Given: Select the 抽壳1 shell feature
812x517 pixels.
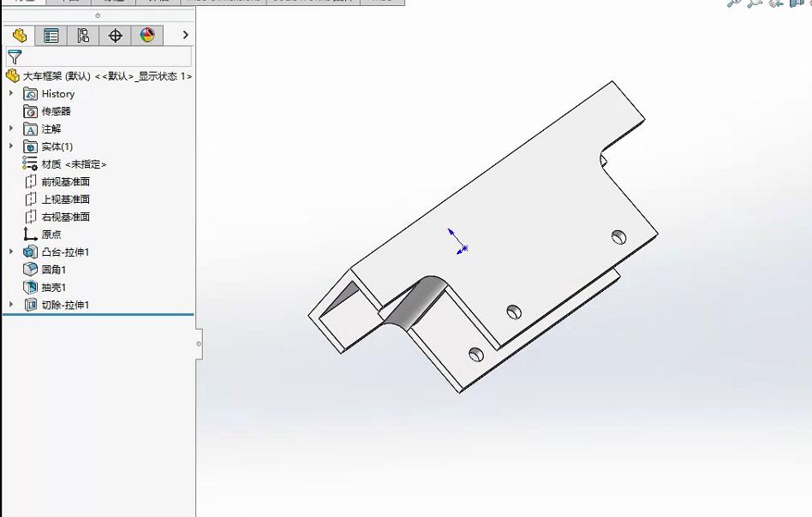Looking at the screenshot, I should 45,288.
